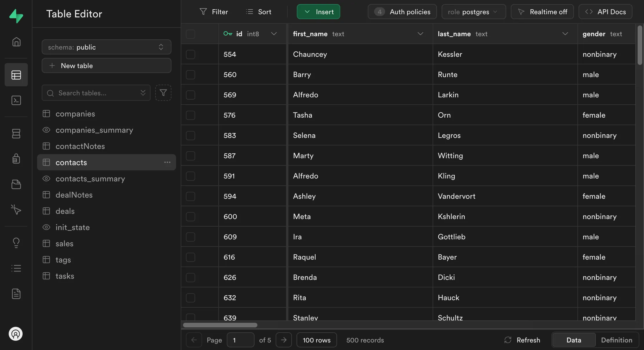Expand the schema public dropdown
Viewport: 644px width, 350px height.
coord(106,47)
